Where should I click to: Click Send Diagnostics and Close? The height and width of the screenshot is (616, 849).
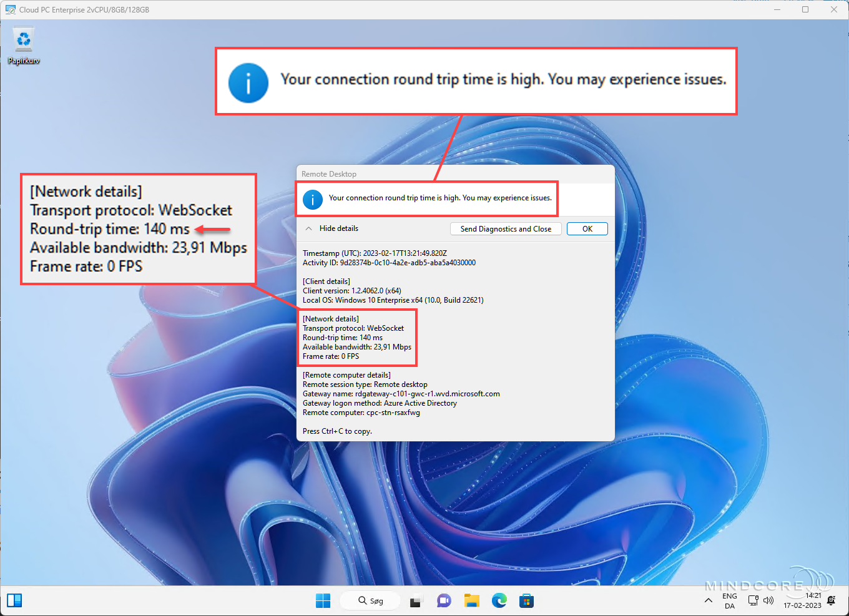pos(506,228)
